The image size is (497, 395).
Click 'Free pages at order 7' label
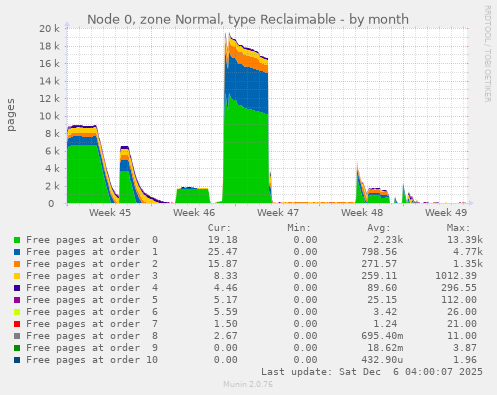tap(92, 324)
